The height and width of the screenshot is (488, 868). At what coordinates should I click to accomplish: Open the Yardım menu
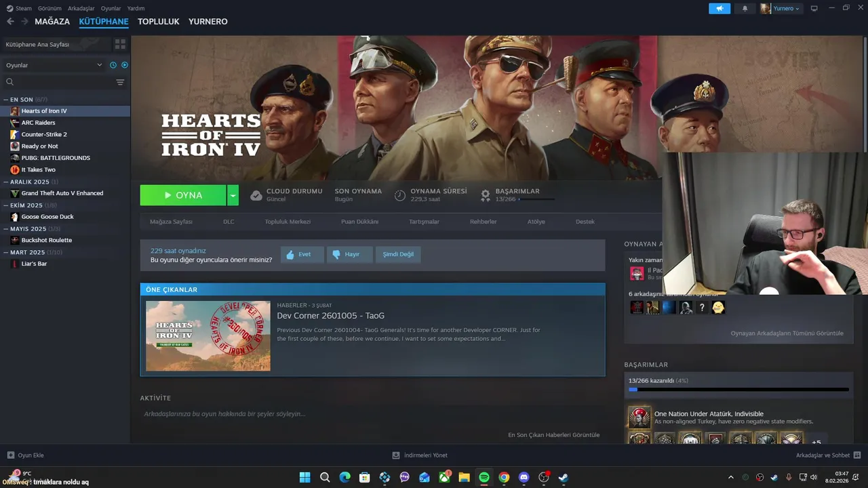[x=136, y=8]
